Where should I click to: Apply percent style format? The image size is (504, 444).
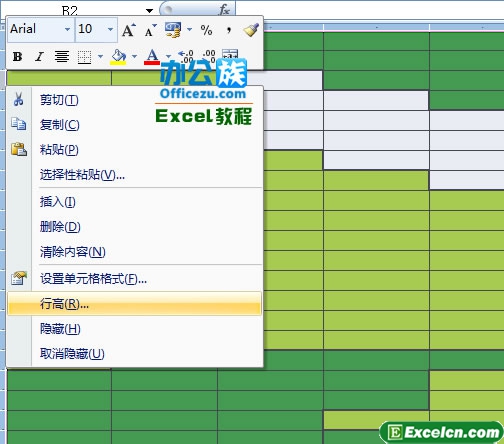click(x=206, y=30)
